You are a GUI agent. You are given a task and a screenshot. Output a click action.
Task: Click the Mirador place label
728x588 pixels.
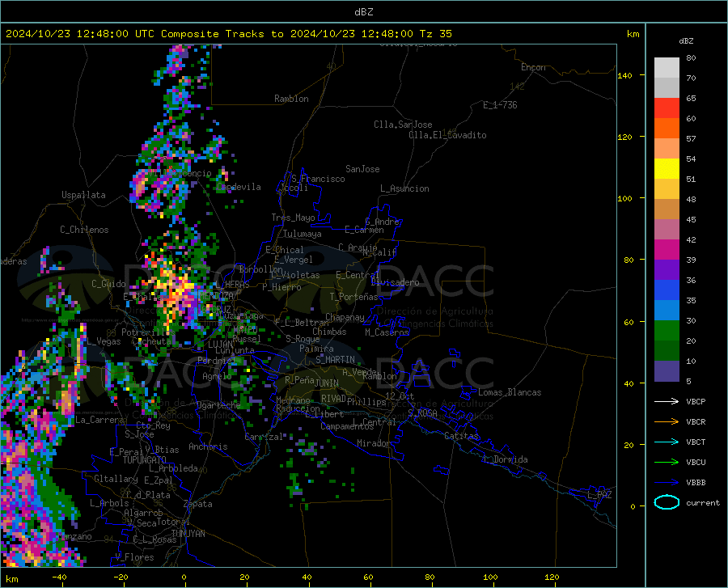click(373, 443)
